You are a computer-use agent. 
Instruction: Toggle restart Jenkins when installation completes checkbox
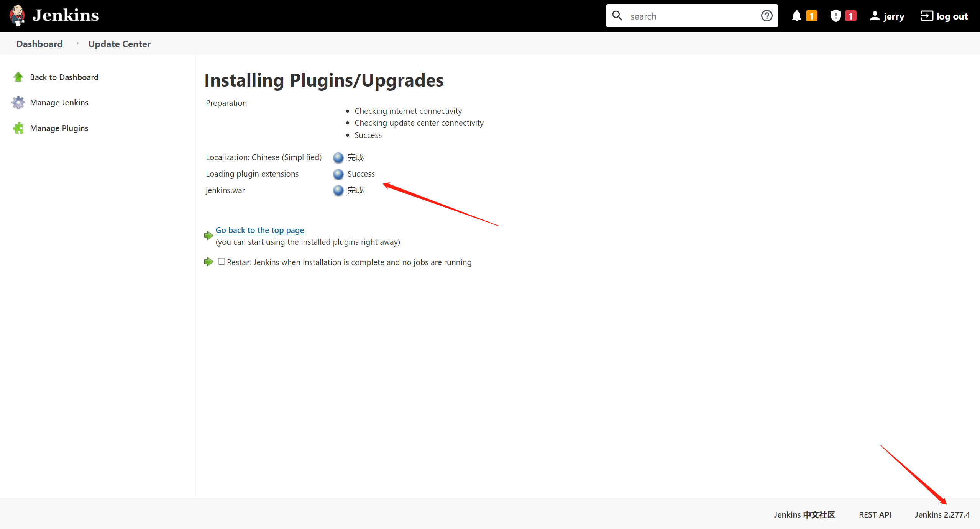222,261
